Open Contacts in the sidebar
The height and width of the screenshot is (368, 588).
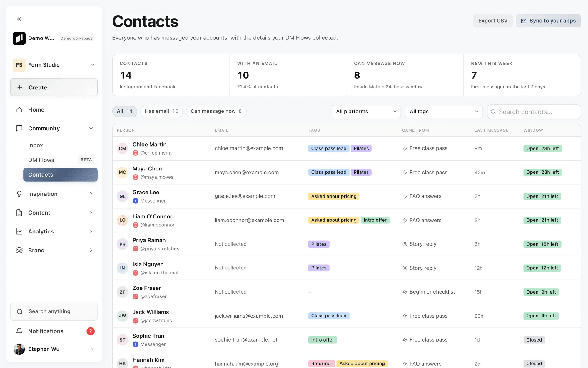coord(60,175)
